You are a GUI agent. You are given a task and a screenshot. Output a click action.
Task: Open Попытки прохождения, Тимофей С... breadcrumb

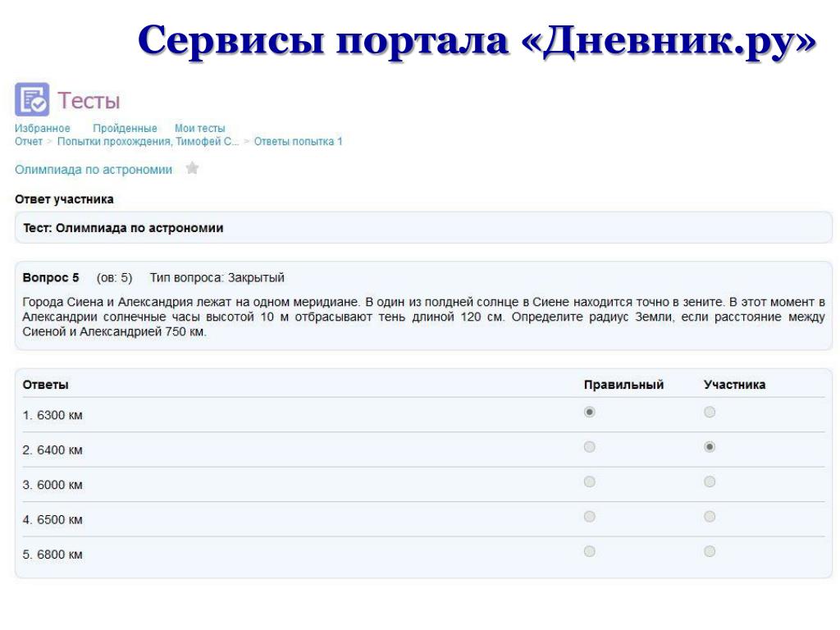click(x=148, y=141)
